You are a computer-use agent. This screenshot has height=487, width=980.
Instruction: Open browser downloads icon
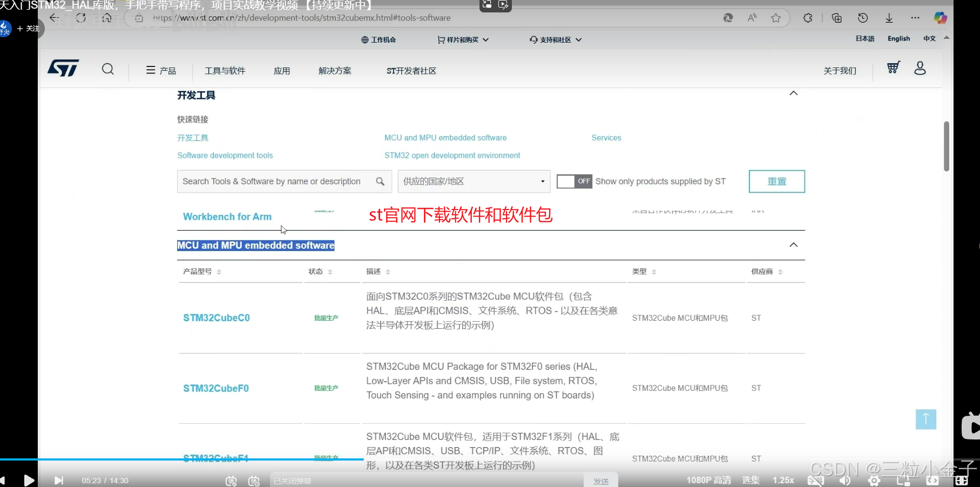pos(889,18)
